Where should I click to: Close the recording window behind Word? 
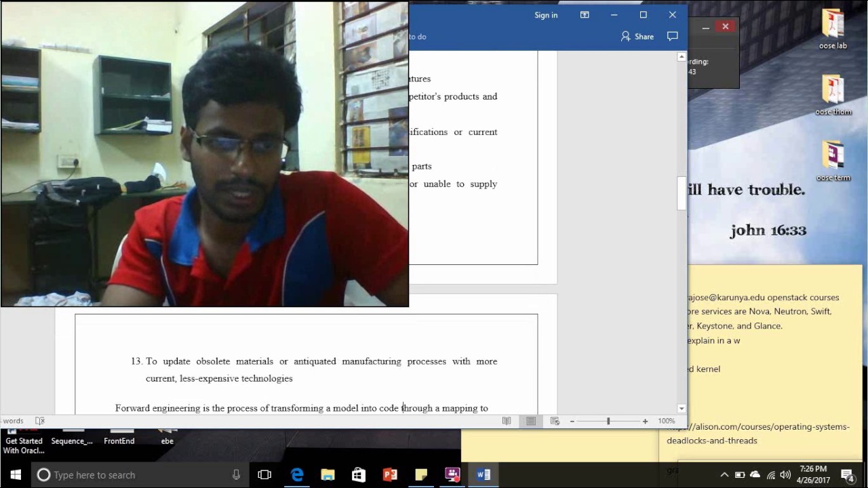tap(726, 27)
